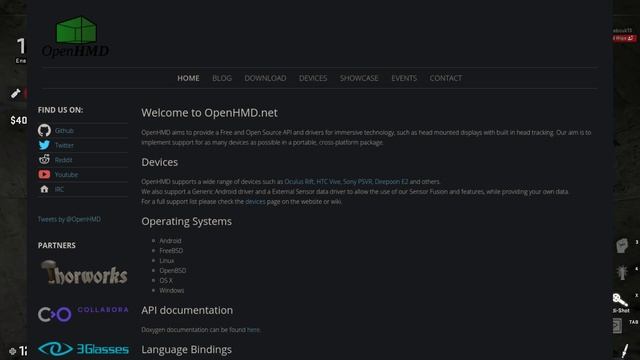Viewport: 640px width, 360px height.
Task: Open the EVENTS nav item
Action: pyautogui.click(x=404, y=78)
